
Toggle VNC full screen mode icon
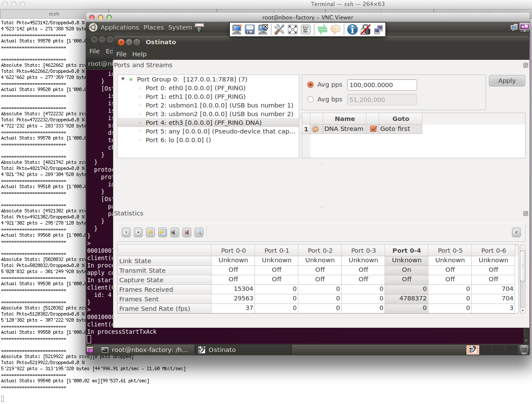pos(293,29)
